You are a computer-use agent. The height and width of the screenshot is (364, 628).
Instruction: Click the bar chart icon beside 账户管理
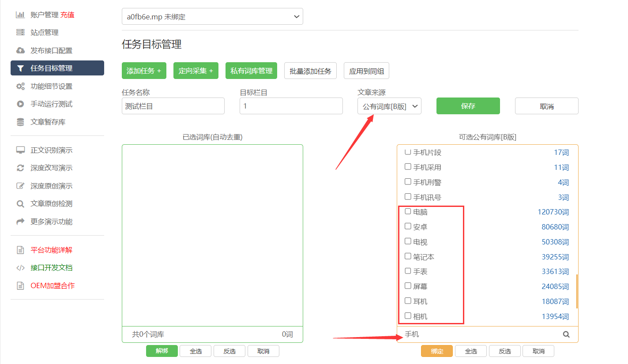coord(20,15)
